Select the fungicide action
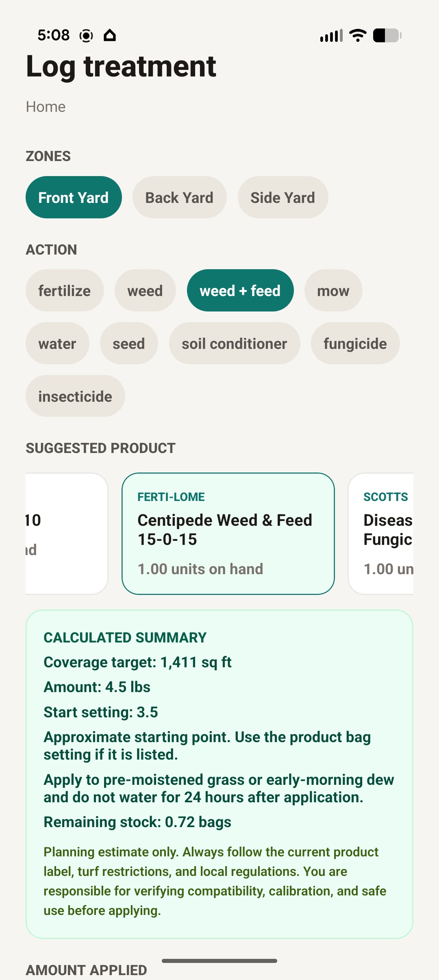 point(355,343)
